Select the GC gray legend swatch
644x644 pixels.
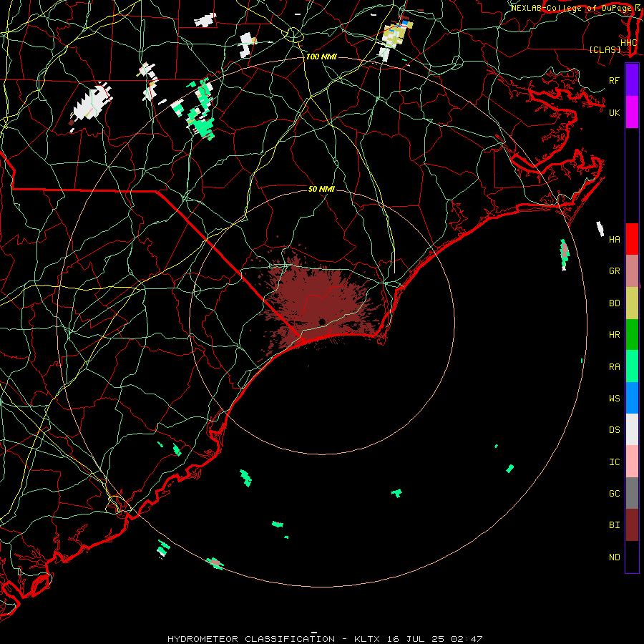pyautogui.click(x=632, y=493)
